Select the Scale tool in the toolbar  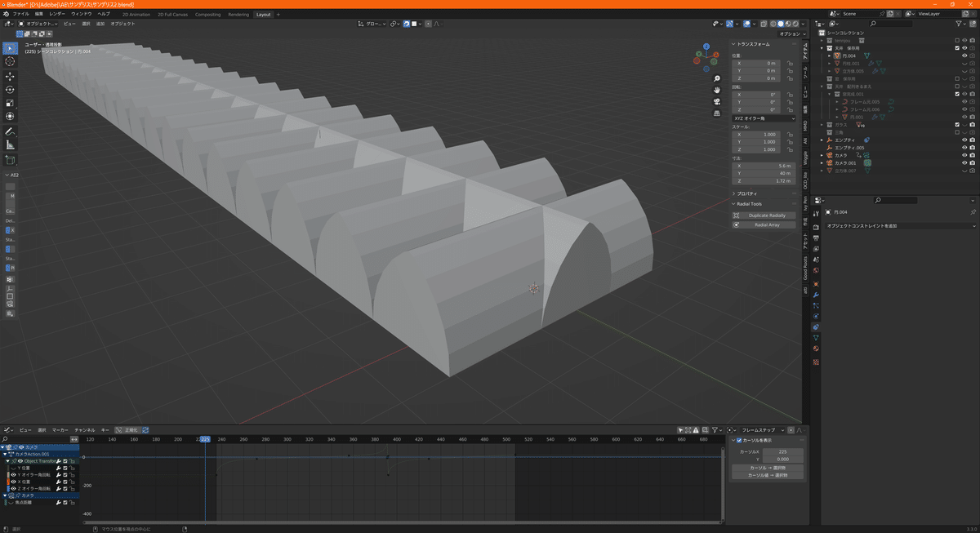pyautogui.click(x=10, y=103)
